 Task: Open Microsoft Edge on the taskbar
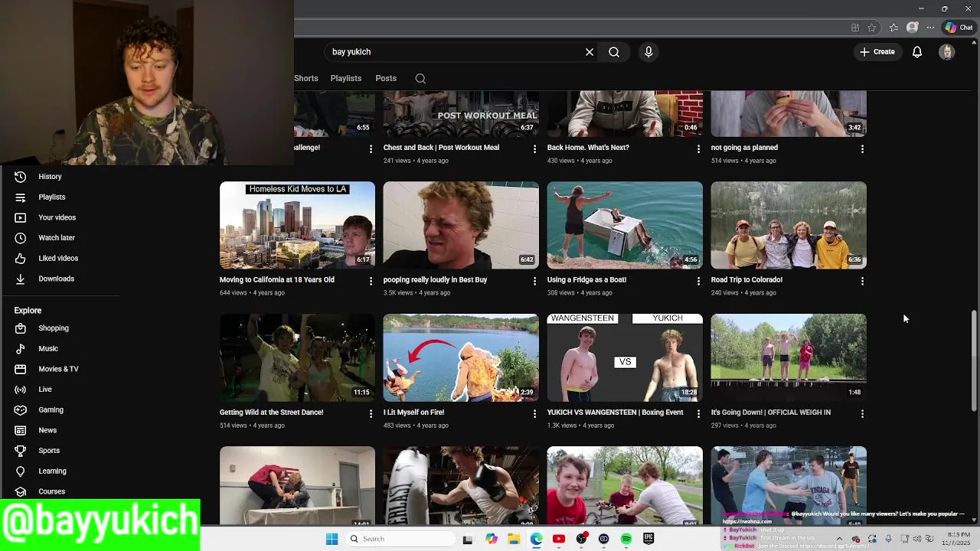click(536, 539)
